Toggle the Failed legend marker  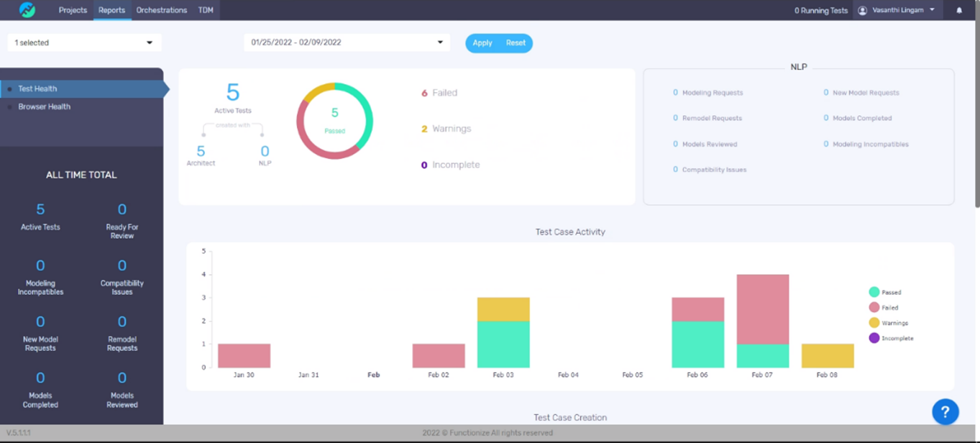click(874, 307)
